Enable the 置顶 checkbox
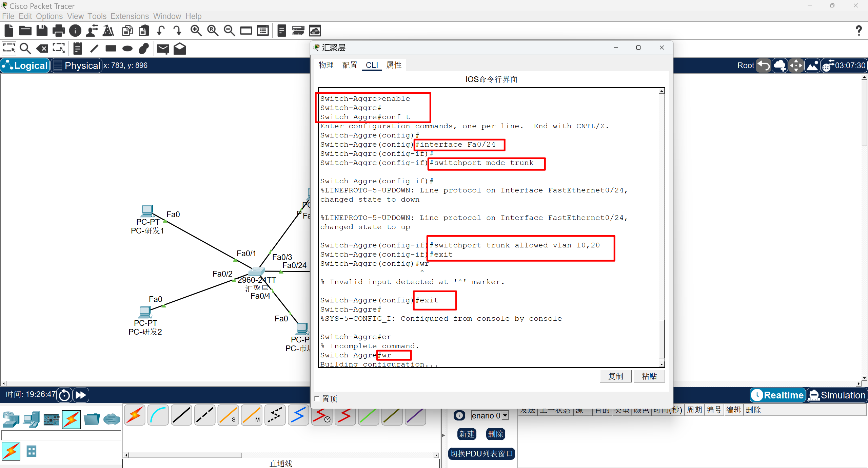The width and height of the screenshot is (868, 468). [x=317, y=398]
